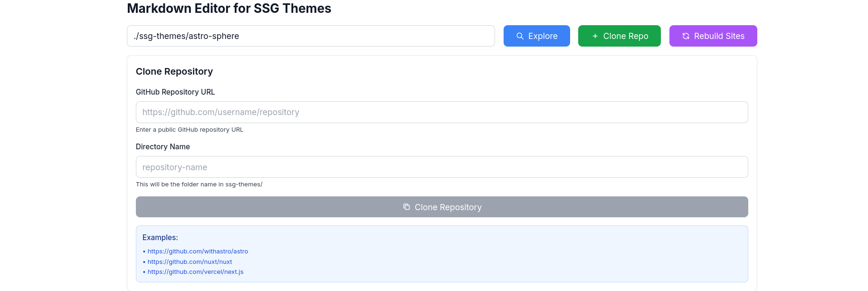
Task: Click the magnifying glass icon in Explore
Action: [x=520, y=36]
